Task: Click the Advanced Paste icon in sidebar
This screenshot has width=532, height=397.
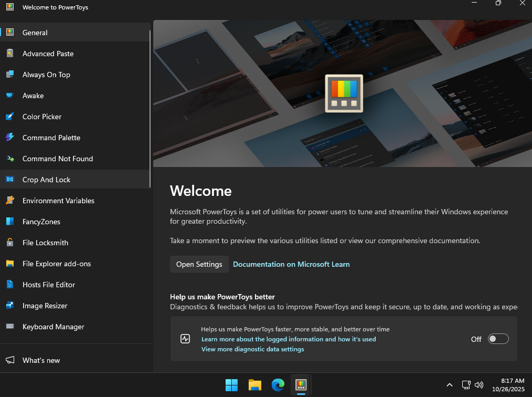Action: pos(10,54)
